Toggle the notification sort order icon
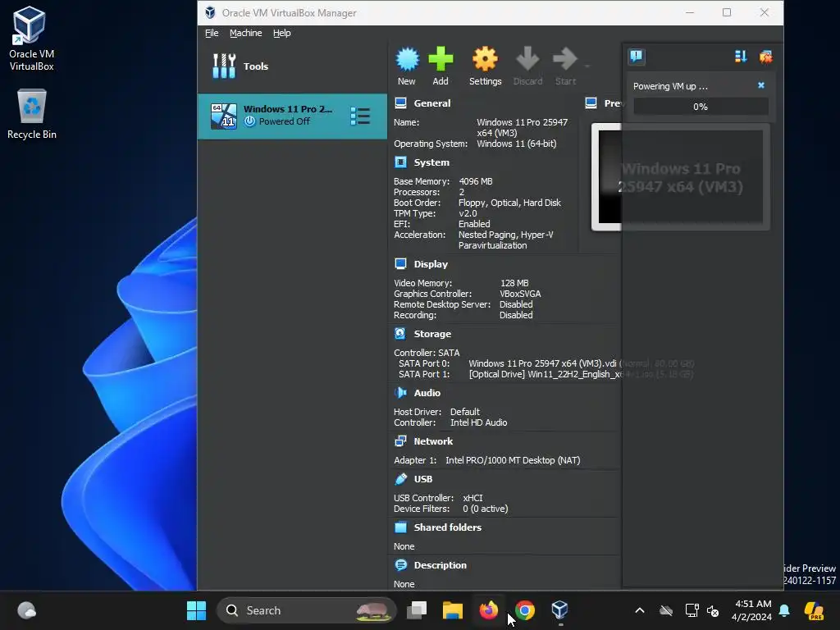This screenshot has height=630, width=840. click(x=741, y=57)
